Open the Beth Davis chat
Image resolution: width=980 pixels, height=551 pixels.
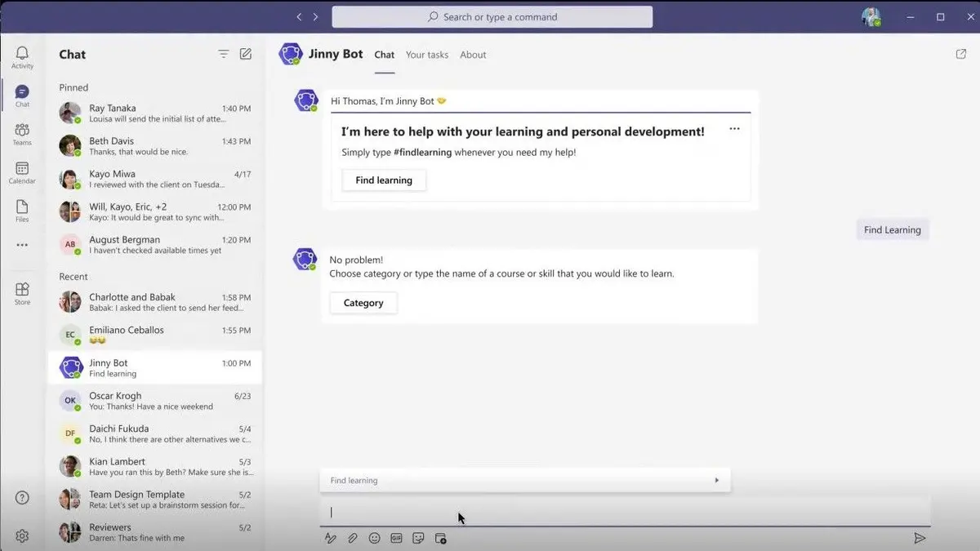155,146
